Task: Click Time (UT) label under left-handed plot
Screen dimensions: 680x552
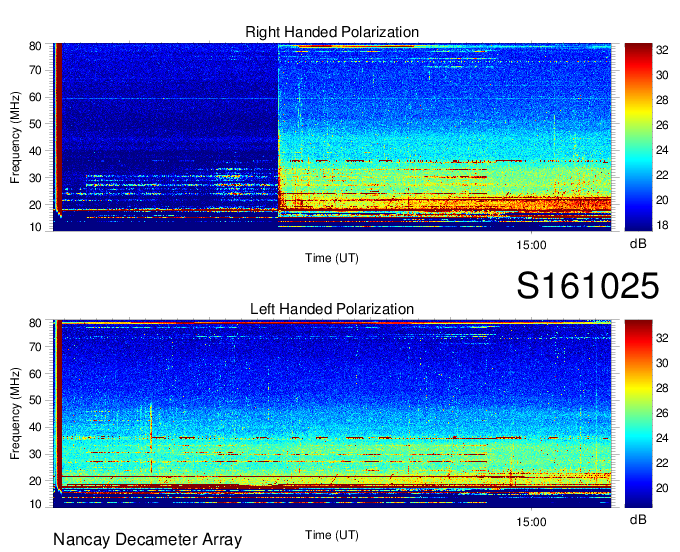Action: (x=332, y=535)
